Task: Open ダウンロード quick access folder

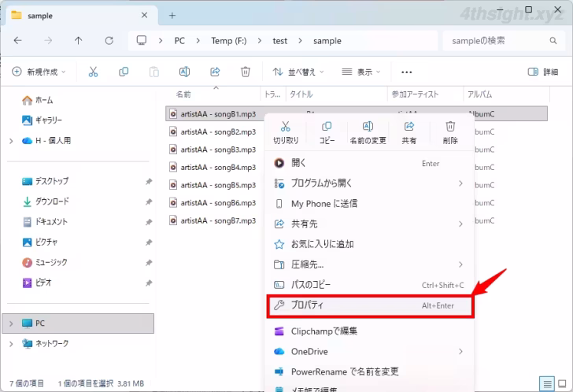Action: click(x=46, y=202)
